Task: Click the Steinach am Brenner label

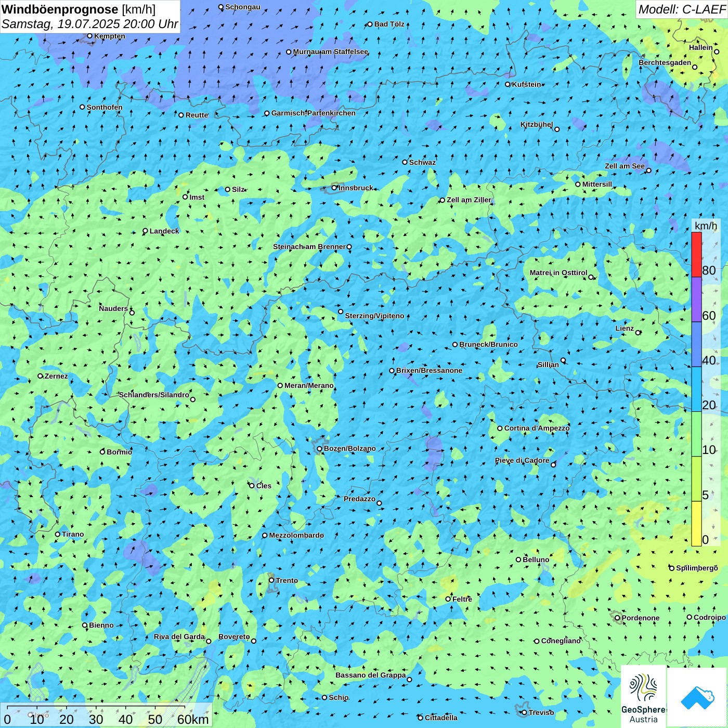Action: point(309,246)
